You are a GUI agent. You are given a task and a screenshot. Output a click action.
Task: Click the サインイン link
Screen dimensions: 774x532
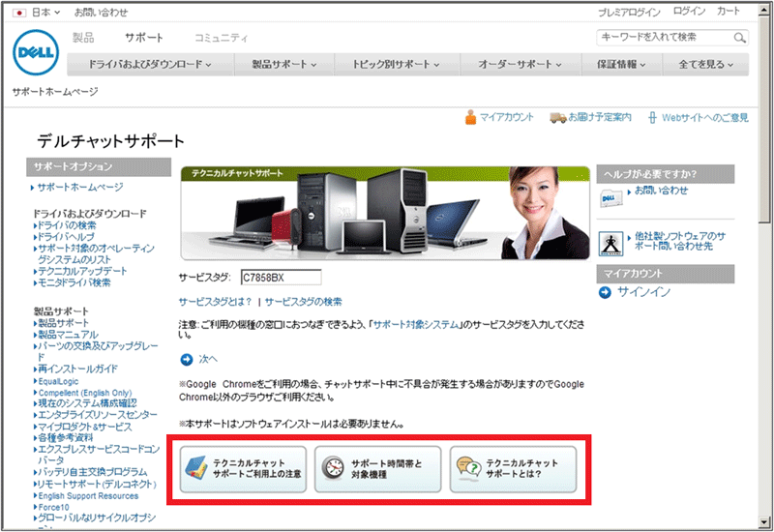[x=643, y=293]
